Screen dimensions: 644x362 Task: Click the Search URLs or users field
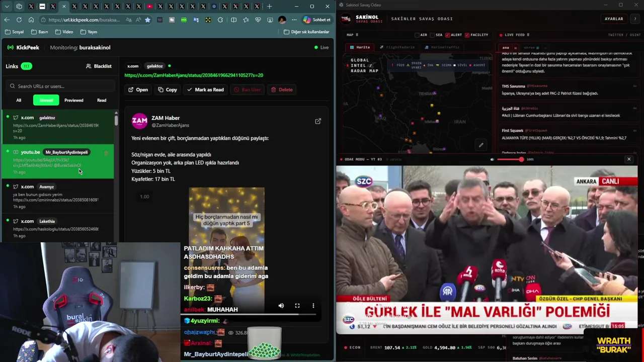[59, 86]
